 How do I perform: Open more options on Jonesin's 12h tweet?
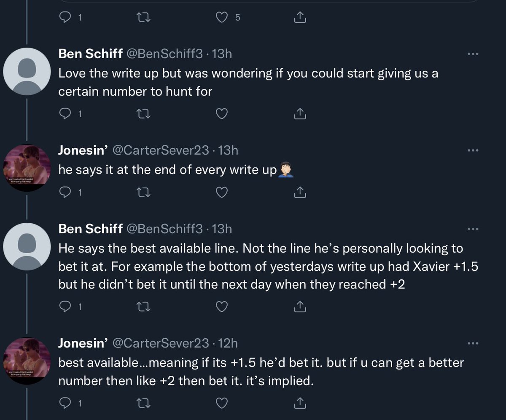pos(474,343)
